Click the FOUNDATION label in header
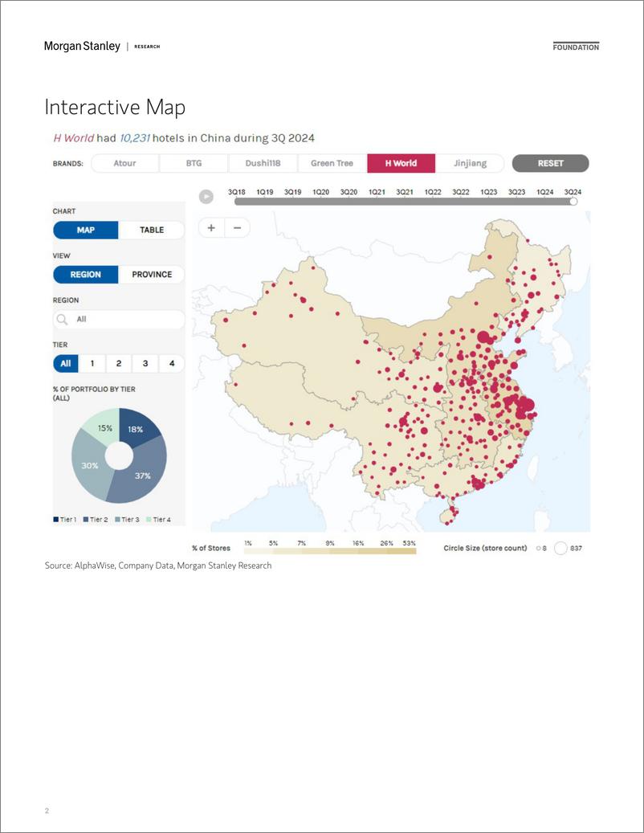The width and height of the screenshot is (644, 833). (576, 47)
